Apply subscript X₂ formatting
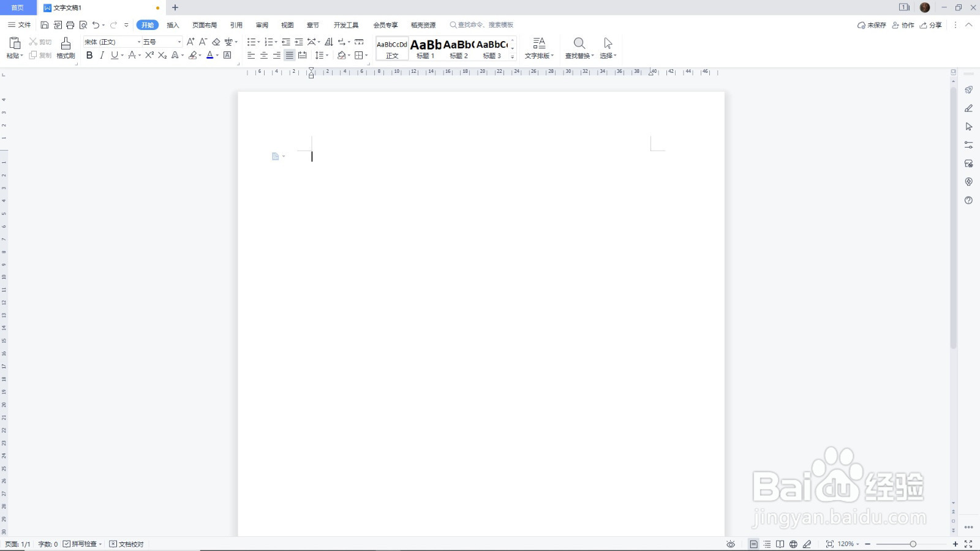Screen dimensions: 980x551 click(162, 55)
